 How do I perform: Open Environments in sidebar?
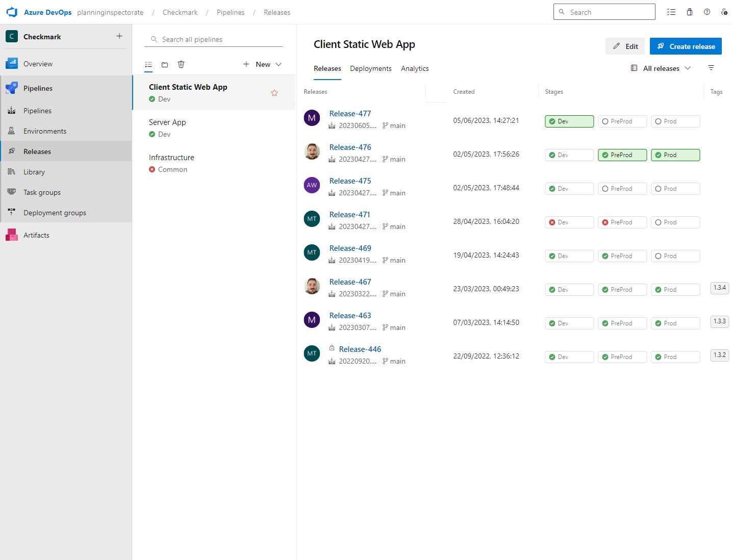point(66,131)
